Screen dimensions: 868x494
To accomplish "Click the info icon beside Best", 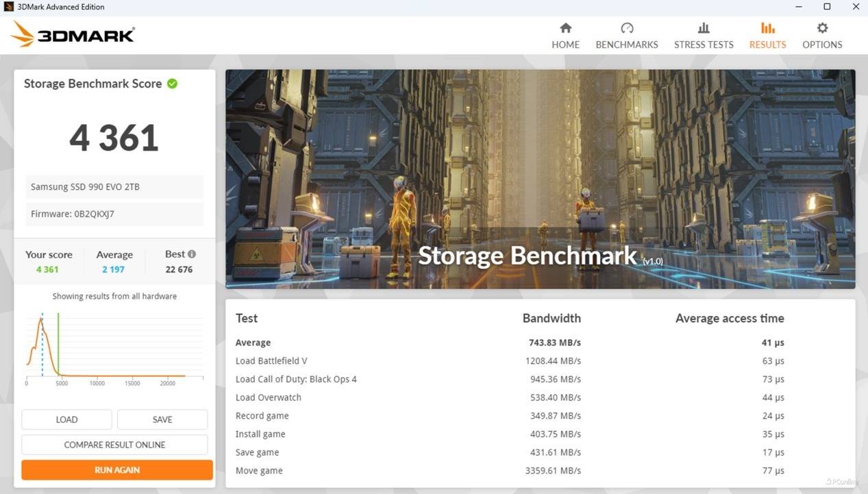I will click(192, 254).
